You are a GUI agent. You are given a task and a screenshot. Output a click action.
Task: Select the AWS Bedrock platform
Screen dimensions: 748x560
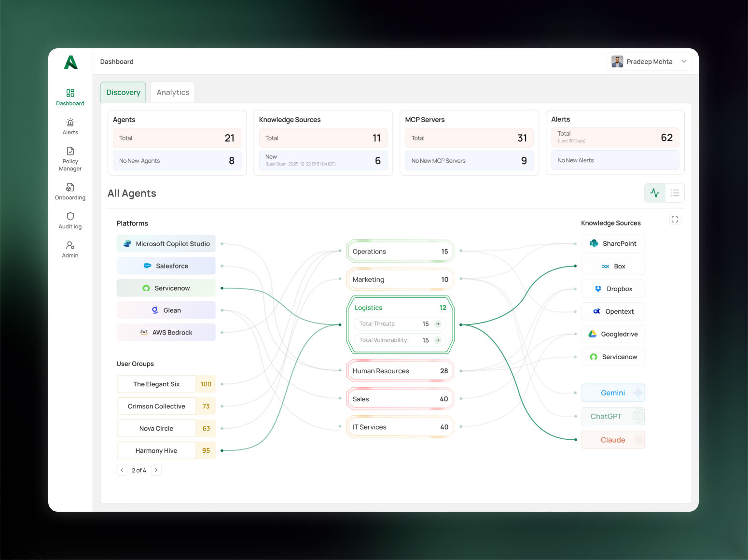pyautogui.click(x=166, y=333)
